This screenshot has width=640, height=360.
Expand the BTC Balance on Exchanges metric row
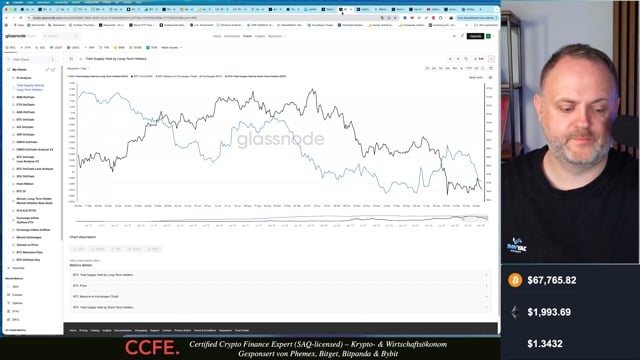point(280,296)
